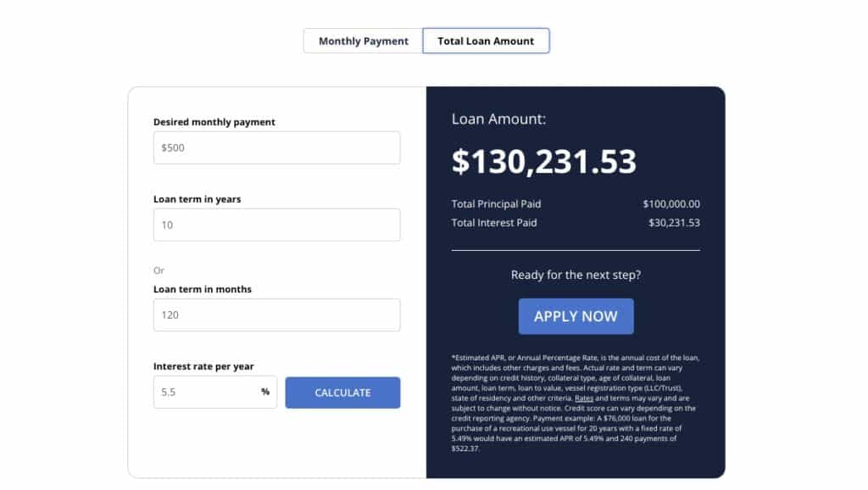The height and width of the screenshot is (490, 868).
Task: Click the desired monthly payment input field
Action: [x=275, y=147]
